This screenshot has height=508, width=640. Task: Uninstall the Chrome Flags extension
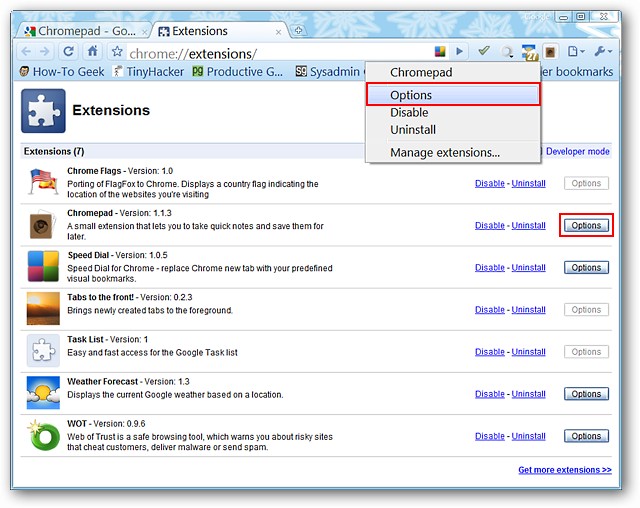tap(529, 184)
